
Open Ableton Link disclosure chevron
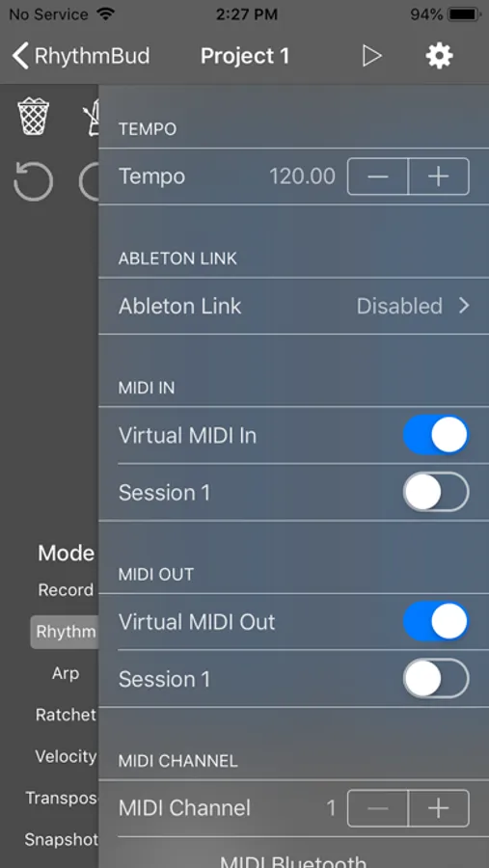[464, 306]
